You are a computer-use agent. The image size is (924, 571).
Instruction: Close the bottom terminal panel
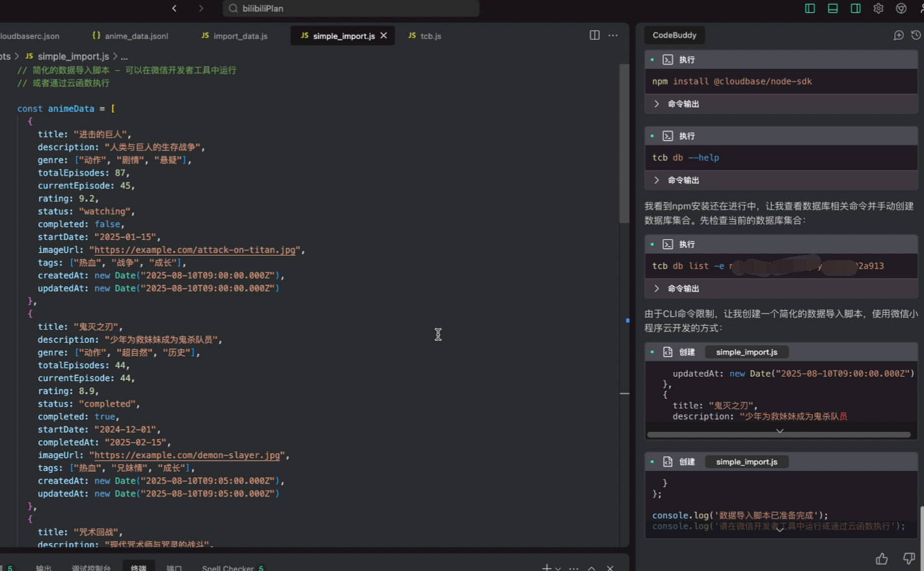tap(610, 568)
